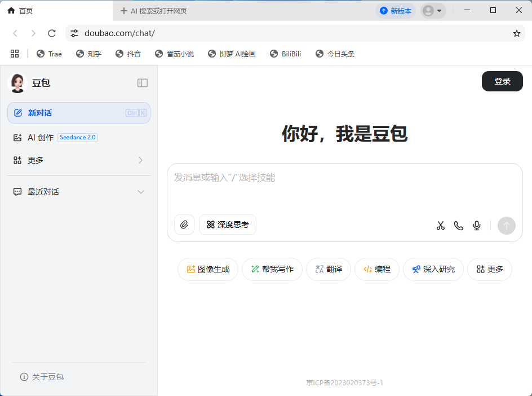Collapse the 最近对话 section chevron
Viewport: 532px width, 396px height.
point(141,192)
